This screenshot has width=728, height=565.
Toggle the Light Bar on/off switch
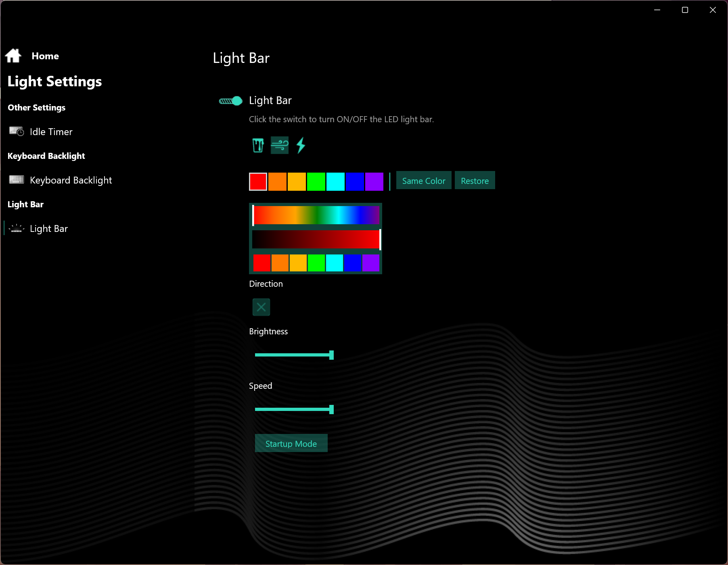pos(230,101)
